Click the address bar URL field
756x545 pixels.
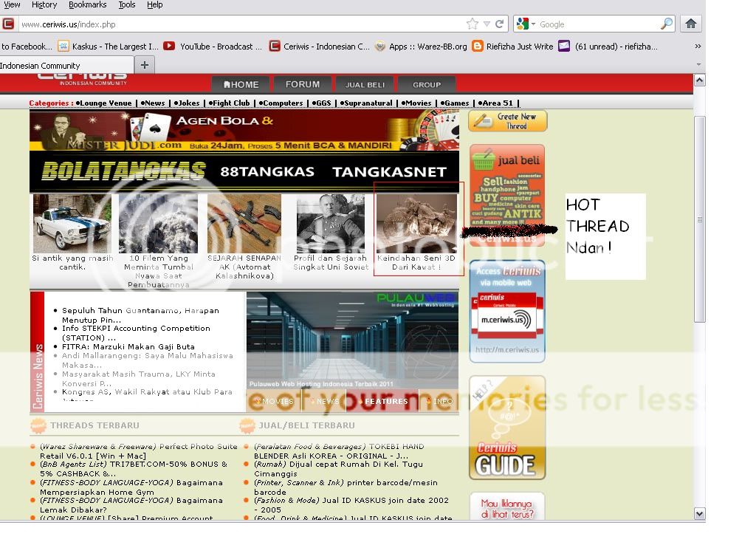point(241,24)
